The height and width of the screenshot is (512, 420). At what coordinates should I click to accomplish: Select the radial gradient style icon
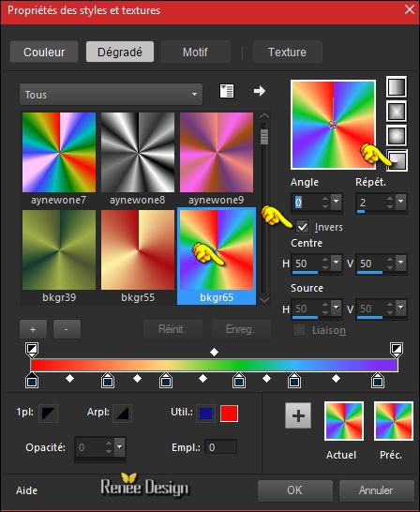[x=397, y=160]
